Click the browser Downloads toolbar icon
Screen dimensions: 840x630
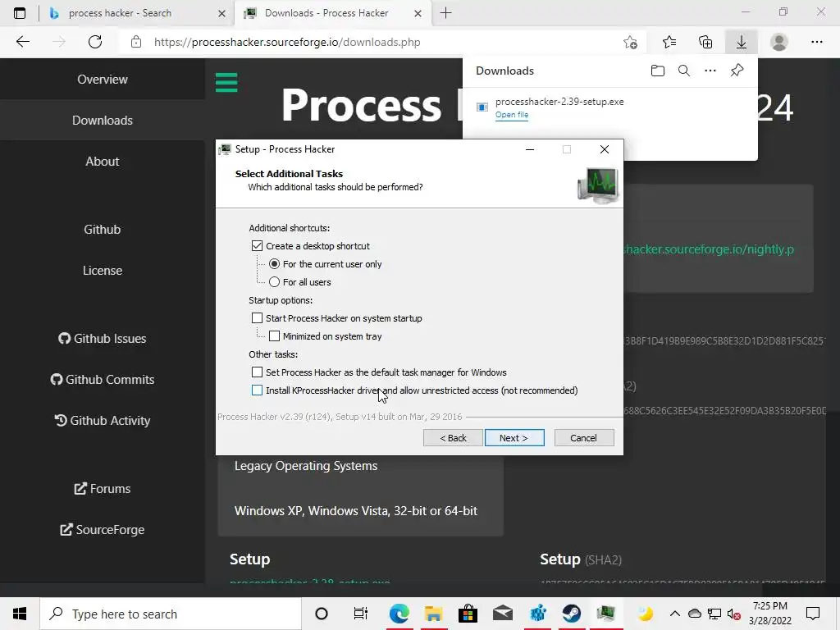point(742,43)
